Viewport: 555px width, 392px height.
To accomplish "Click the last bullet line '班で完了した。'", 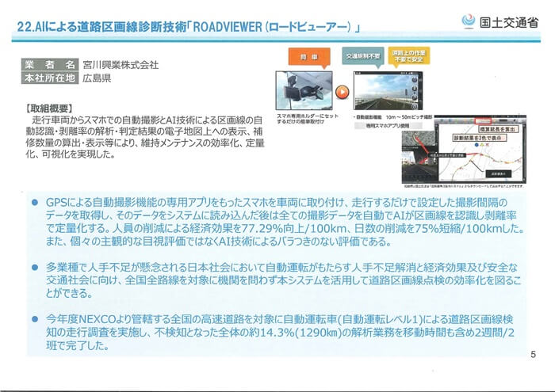I will click(78, 345).
